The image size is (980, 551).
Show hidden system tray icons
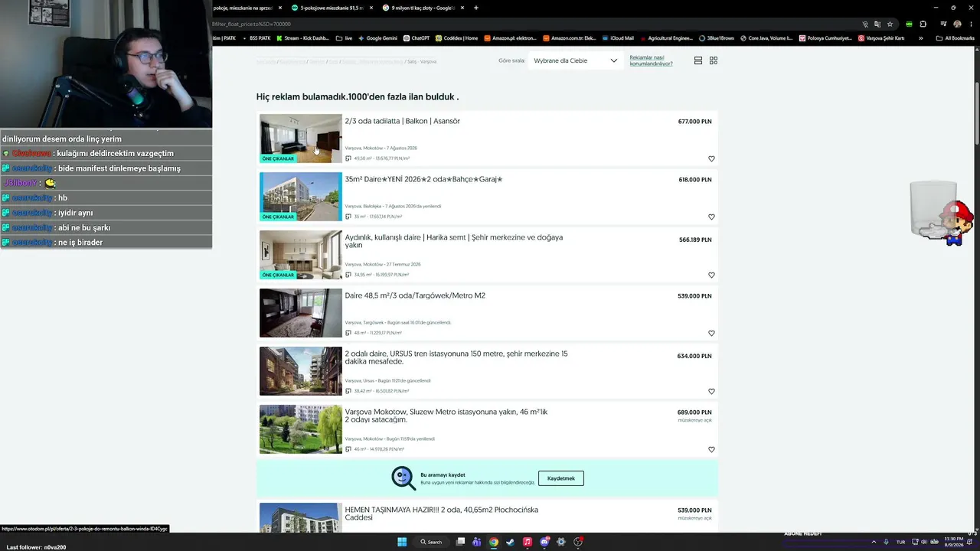click(874, 542)
